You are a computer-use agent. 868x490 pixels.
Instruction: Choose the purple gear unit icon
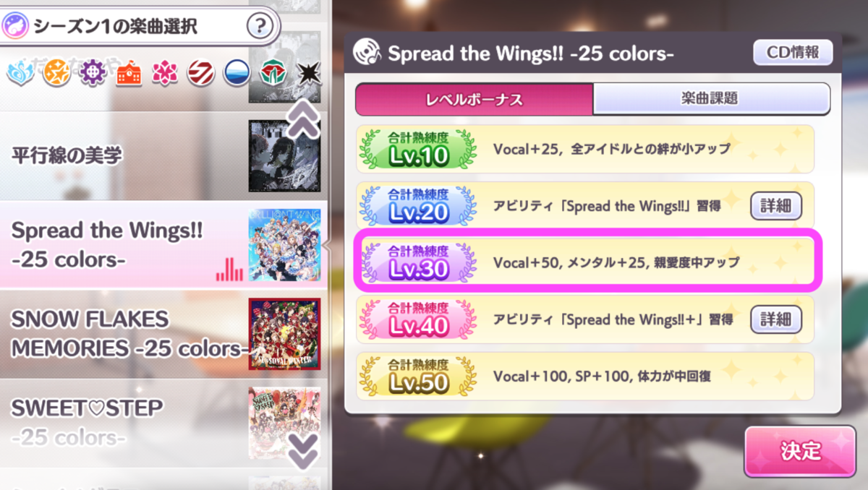pyautogui.click(x=93, y=72)
